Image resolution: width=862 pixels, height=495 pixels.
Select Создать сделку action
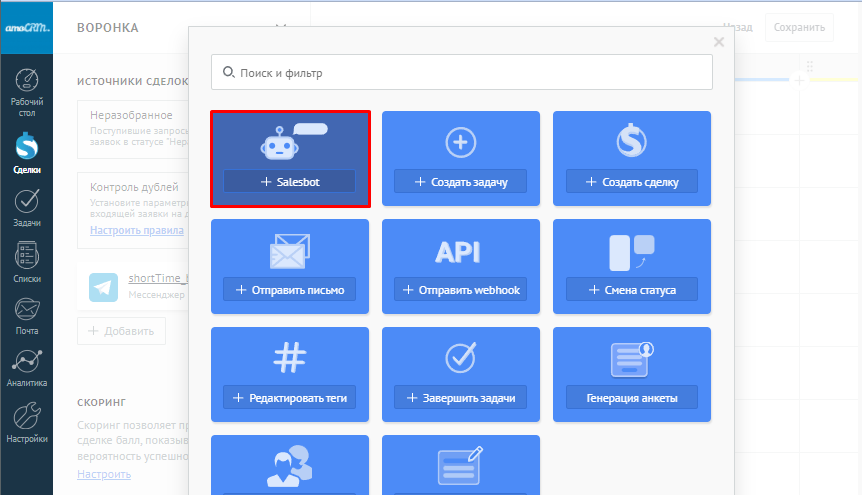click(632, 182)
